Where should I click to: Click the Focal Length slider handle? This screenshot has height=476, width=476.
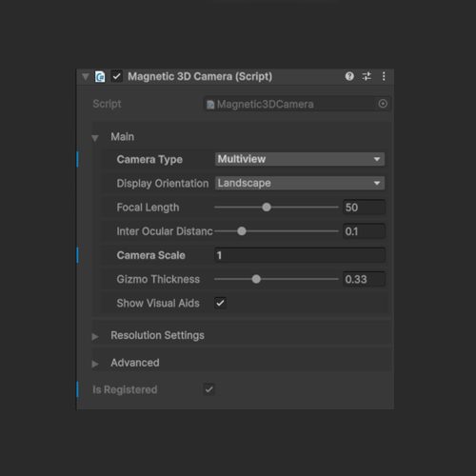(x=267, y=208)
